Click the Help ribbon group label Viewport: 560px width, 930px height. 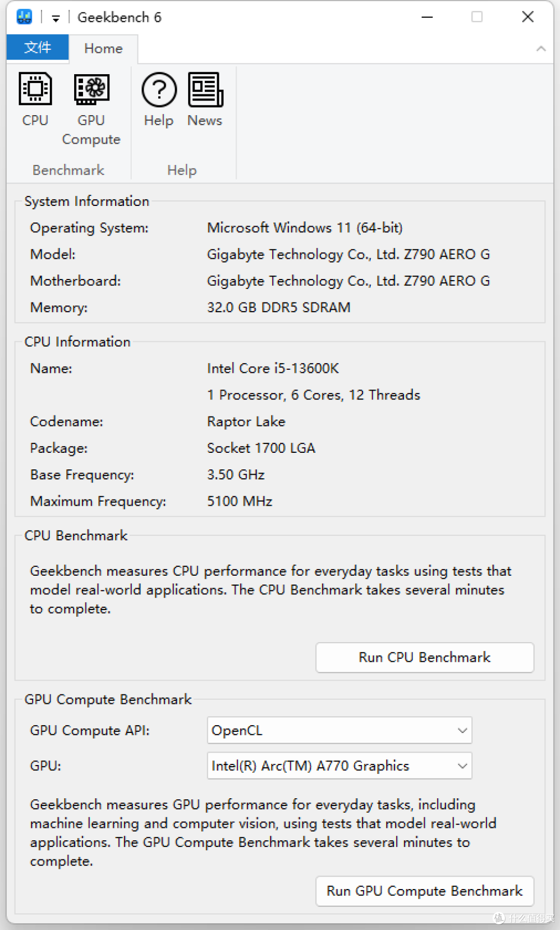[x=182, y=170]
